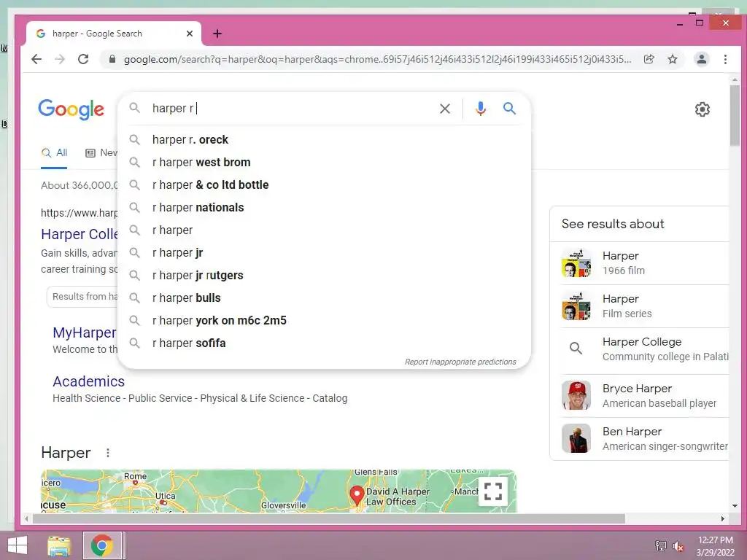The width and height of the screenshot is (747, 560).
Task: Choose suggestion r harper bulls
Action: (324, 298)
